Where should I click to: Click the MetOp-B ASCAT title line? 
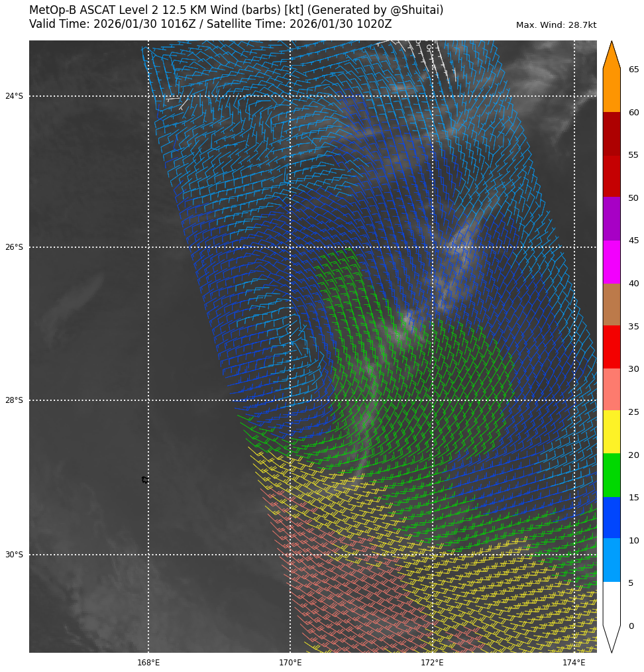click(236, 11)
